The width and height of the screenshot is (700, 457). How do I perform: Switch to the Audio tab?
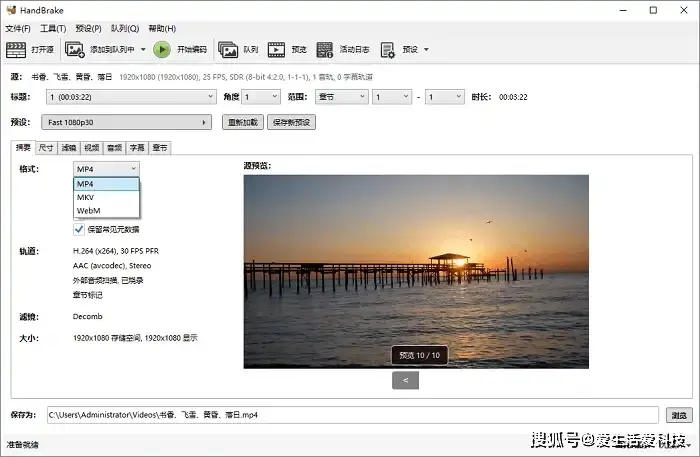click(x=114, y=148)
